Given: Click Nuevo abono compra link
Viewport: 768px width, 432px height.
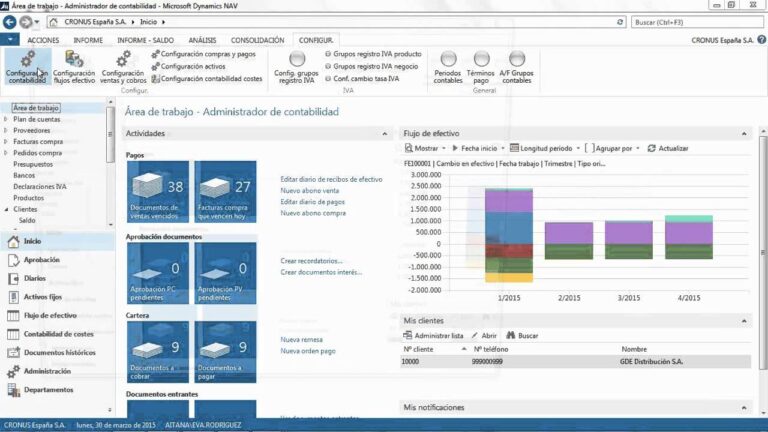Looking at the screenshot, I should pos(313,213).
